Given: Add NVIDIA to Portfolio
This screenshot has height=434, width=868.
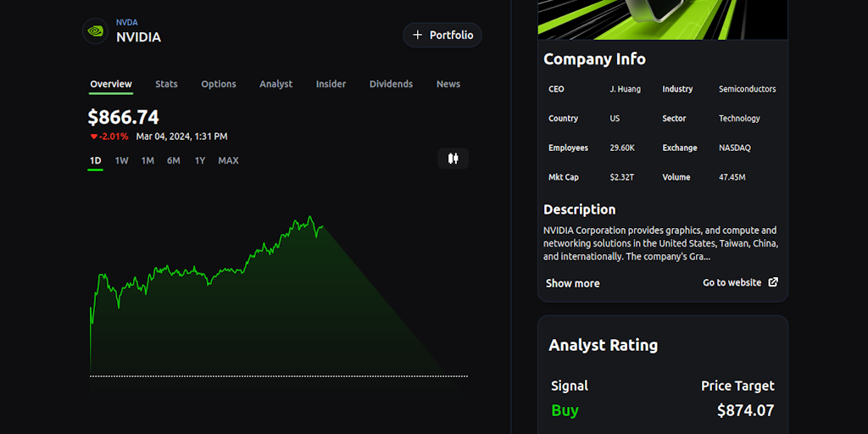Looking at the screenshot, I should 442,35.
